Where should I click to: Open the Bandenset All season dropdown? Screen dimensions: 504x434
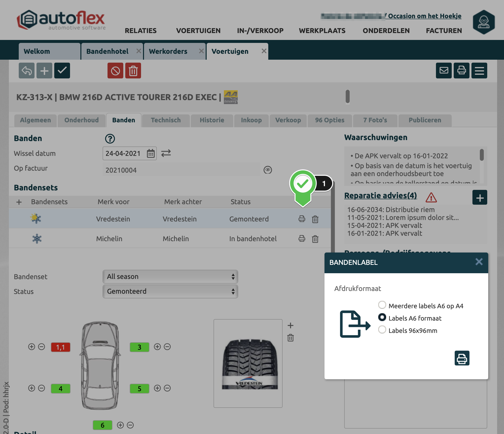pyautogui.click(x=170, y=277)
